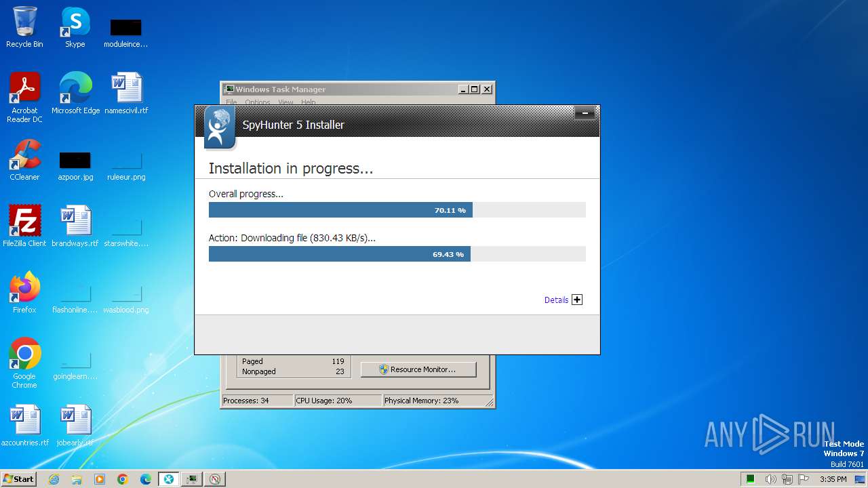Click the Downloading file progress bar
The image size is (868, 488).
pos(397,254)
